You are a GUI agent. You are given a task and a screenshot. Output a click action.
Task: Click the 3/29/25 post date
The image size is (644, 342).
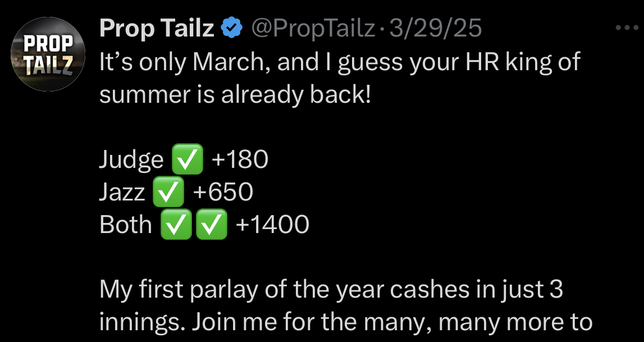pyautogui.click(x=435, y=28)
